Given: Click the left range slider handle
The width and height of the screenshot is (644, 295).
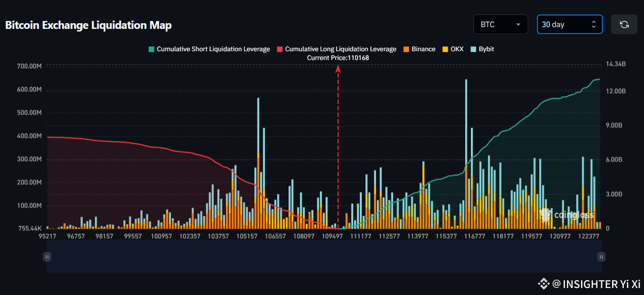Looking at the screenshot, I should pos(47,256).
